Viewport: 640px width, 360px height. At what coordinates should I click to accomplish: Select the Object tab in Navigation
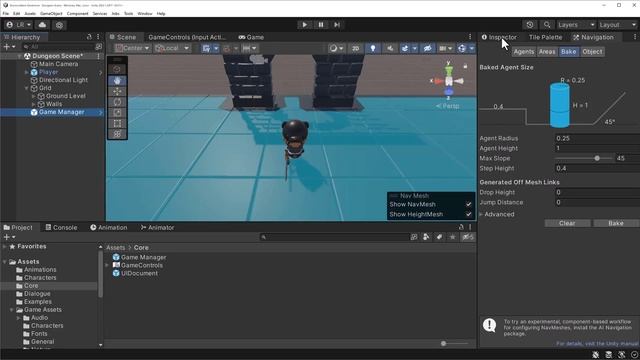click(592, 52)
